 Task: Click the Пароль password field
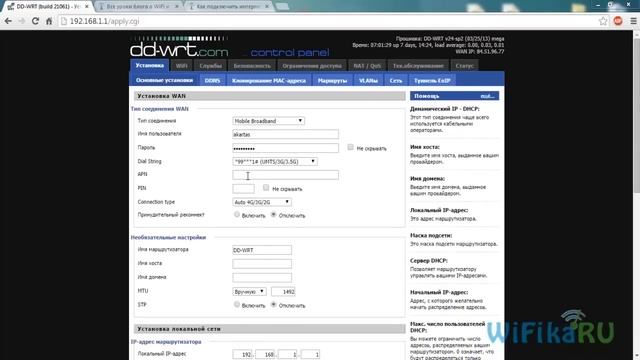pos(285,148)
